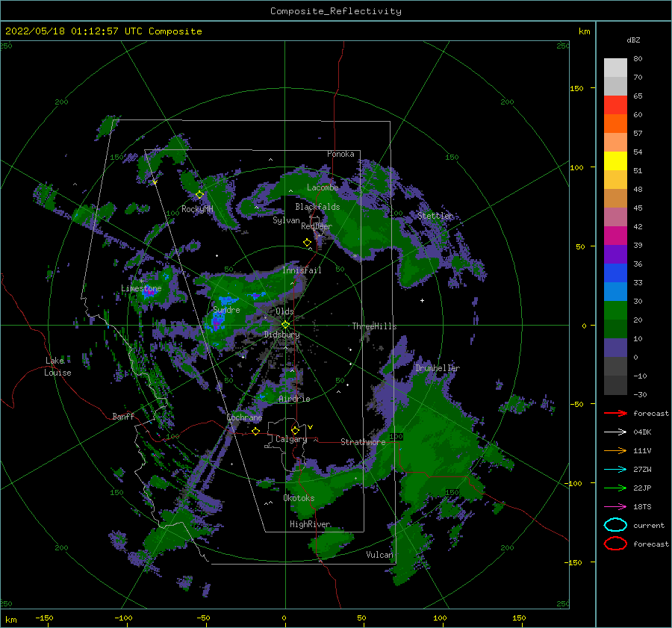Image resolution: width=672 pixels, height=628 pixels.
Task: Click the red forecast ellipse icon
Action: tap(615, 544)
